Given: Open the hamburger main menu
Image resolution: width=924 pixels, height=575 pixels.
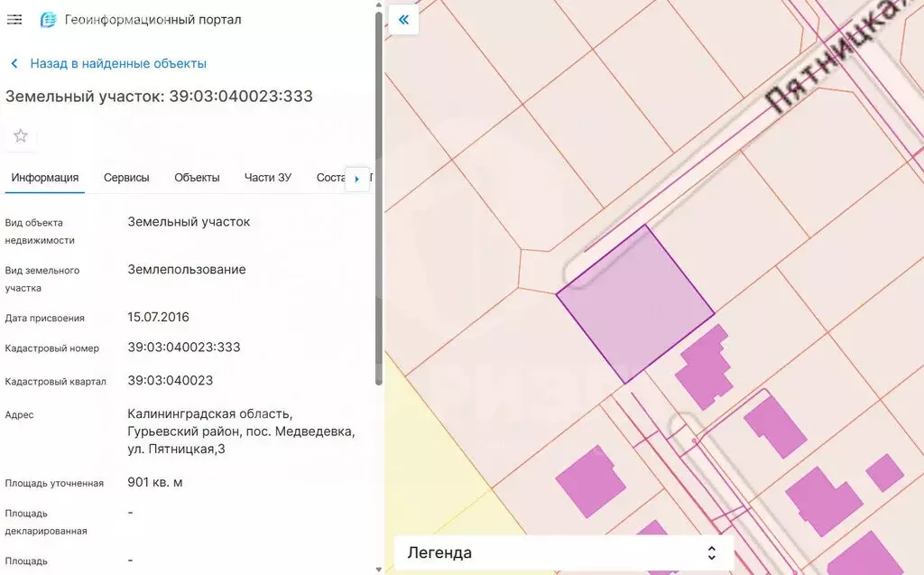Looking at the screenshot, I should tap(14, 19).
